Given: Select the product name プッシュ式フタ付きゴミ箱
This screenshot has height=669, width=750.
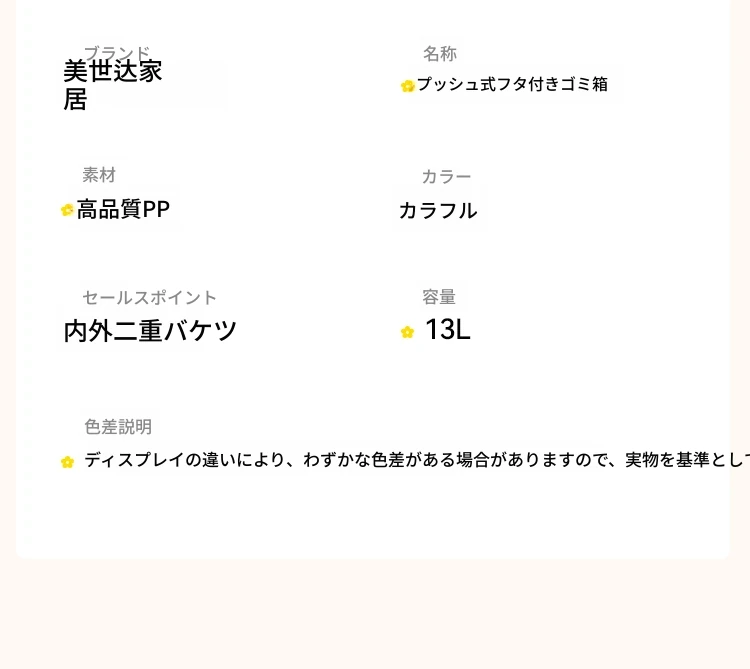Looking at the screenshot, I should tap(512, 85).
